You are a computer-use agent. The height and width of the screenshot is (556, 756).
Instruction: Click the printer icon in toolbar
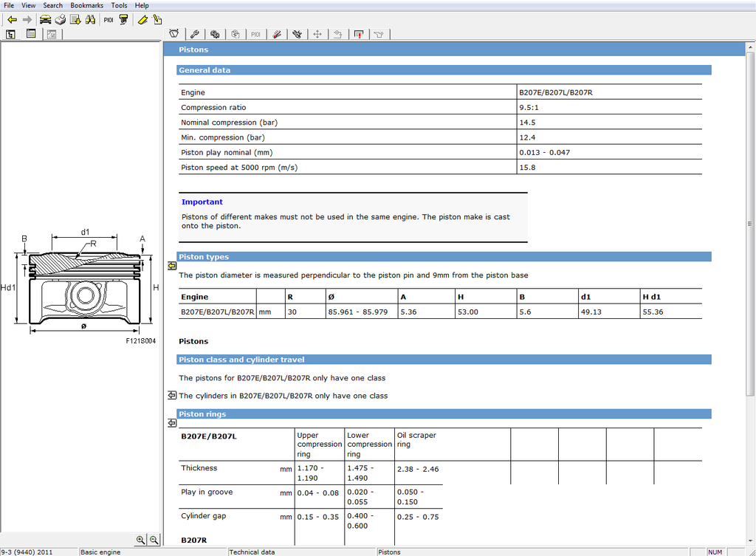[x=61, y=19]
